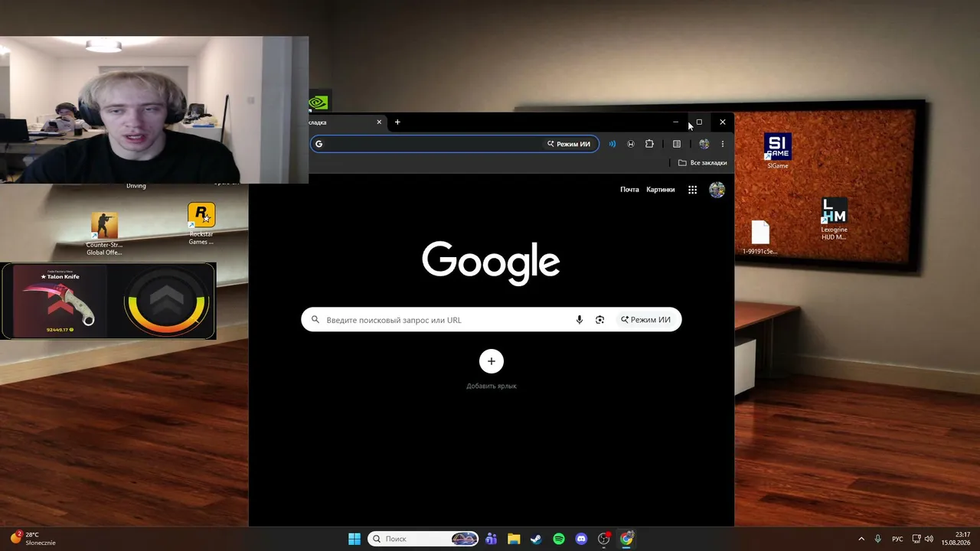Open the blue sound-wave extension icon

pyautogui.click(x=612, y=144)
